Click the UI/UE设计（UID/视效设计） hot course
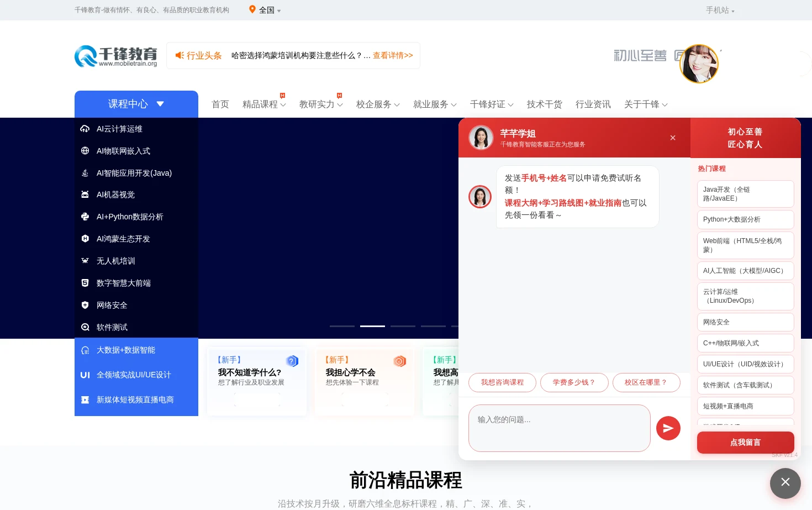This screenshot has height=510, width=812. point(746,364)
